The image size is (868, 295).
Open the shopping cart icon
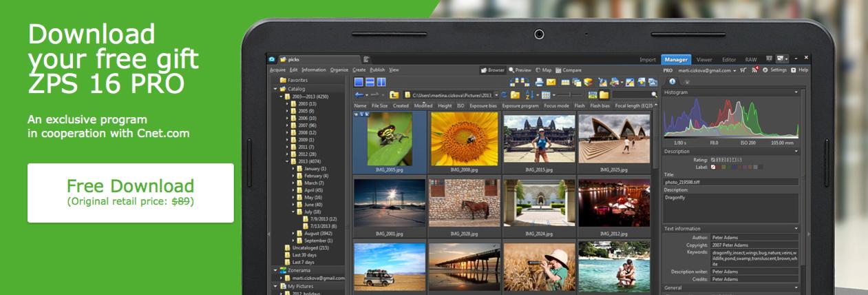[743, 70]
